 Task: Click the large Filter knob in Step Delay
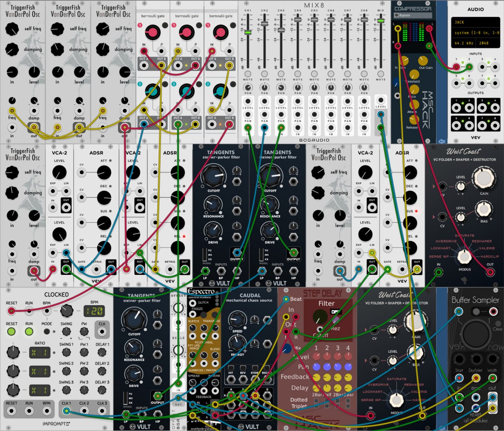[320, 317]
